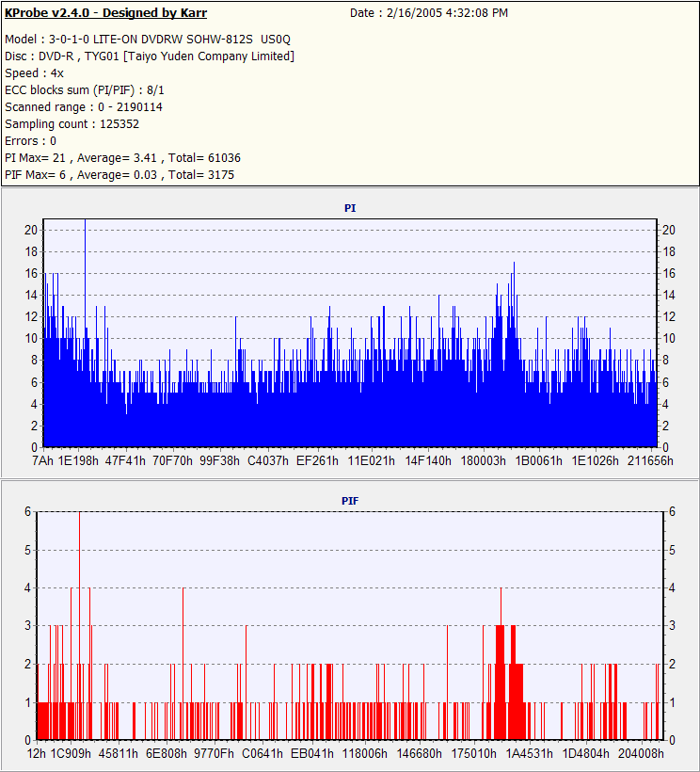The image size is (700, 772).
Task: Click the 20 label on PI left axis
Action: click(x=31, y=230)
